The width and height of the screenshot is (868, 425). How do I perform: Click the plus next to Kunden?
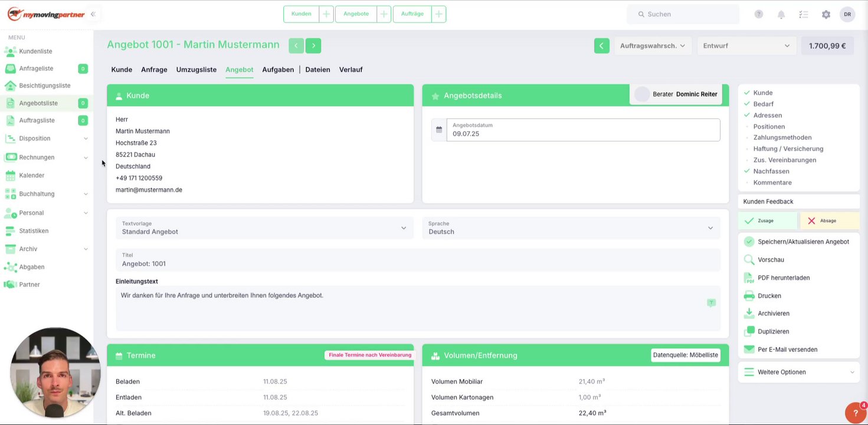click(x=326, y=14)
